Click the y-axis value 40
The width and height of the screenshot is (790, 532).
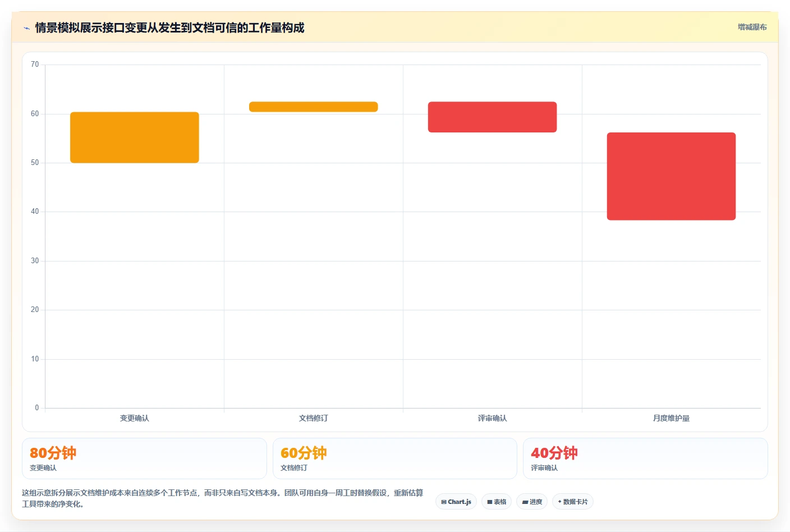35,212
